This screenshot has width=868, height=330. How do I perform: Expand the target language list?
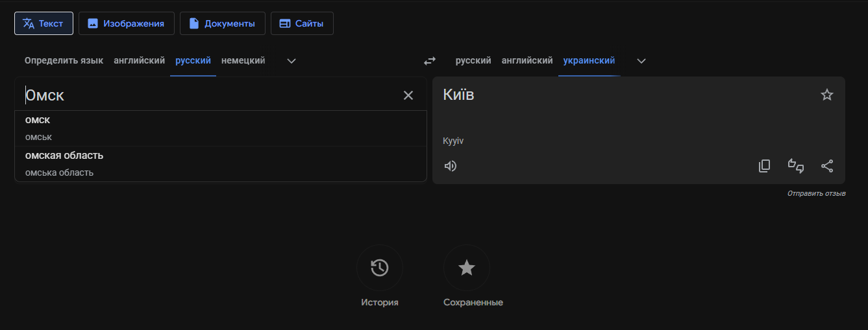[x=641, y=61]
